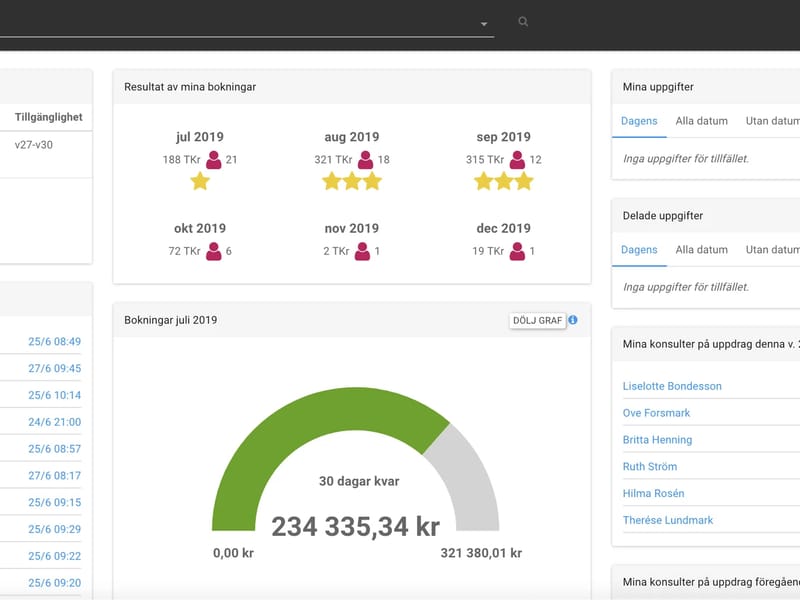The image size is (800, 600).
Task: Click the Tillgänglighet column header
Action: [x=48, y=117]
